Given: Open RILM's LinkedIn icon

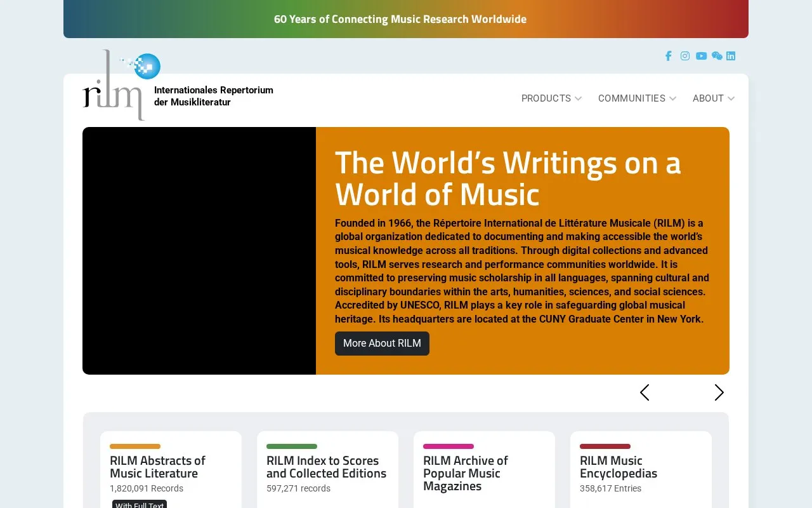Looking at the screenshot, I should (731, 56).
